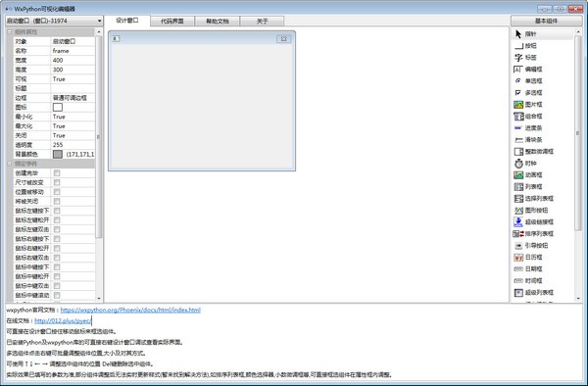The height and width of the screenshot is (386, 588).
Task: Tick the 鼠标右键按下 event checkbox
Action: [57, 239]
